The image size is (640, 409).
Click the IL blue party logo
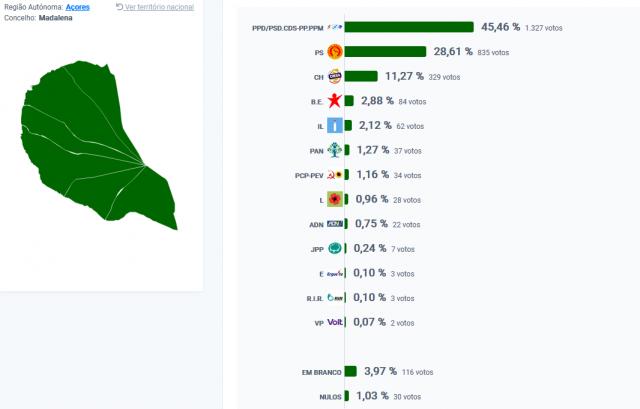tap(335, 126)
